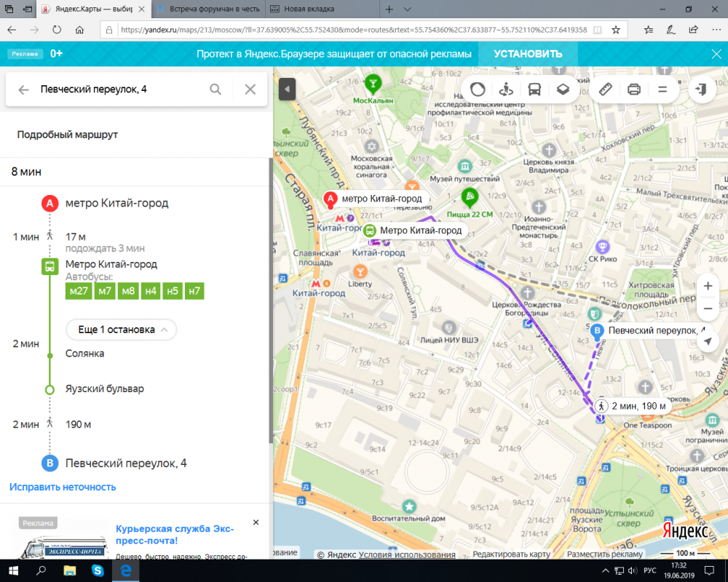Toggle the traffic layer icon on map
This screenshot has width=728, height=582.
478,89
